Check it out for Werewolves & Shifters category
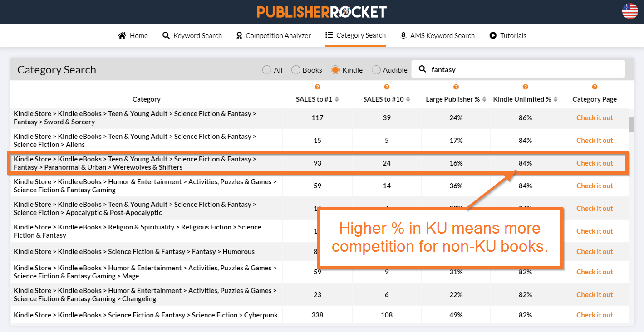 click(x=595, y=163)
